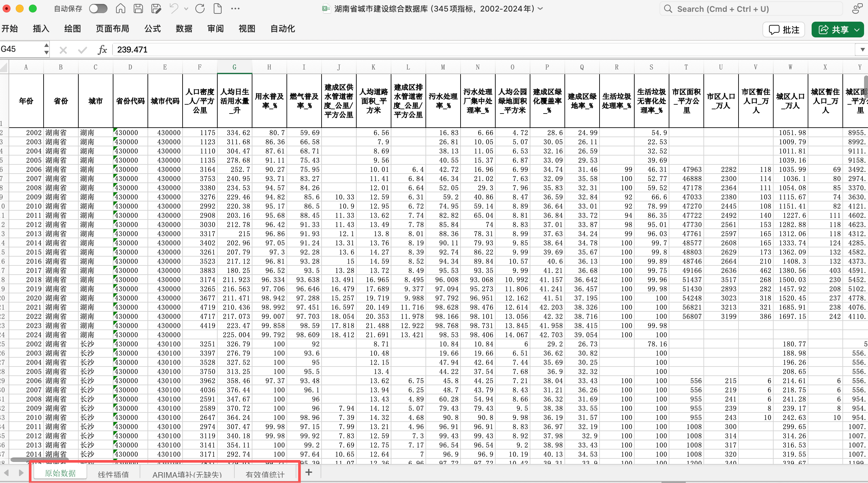Viewport: 868px width, 483px height.
Task: Open the 数据 ribbon tab
Action: [x=184, y=29]
